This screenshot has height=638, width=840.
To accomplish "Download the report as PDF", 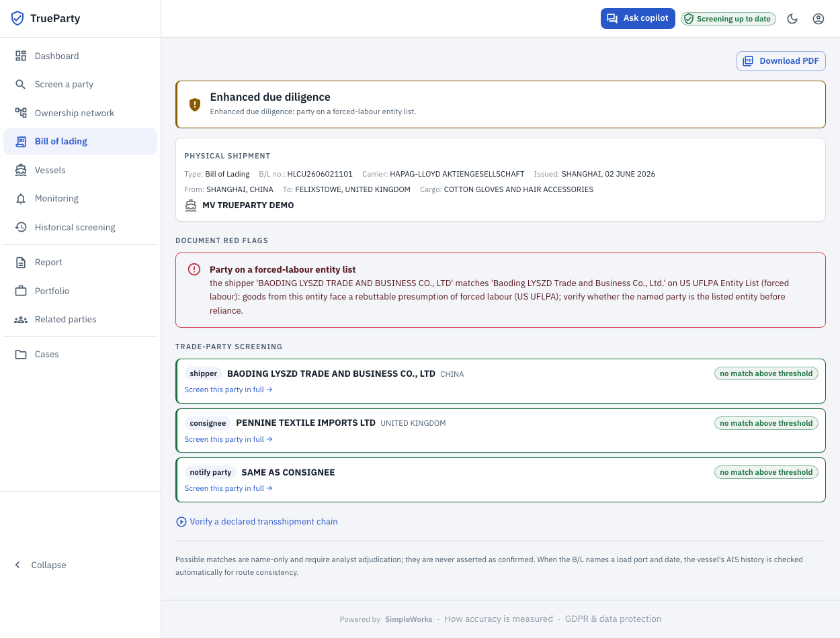I will click(x=781, y=61).
